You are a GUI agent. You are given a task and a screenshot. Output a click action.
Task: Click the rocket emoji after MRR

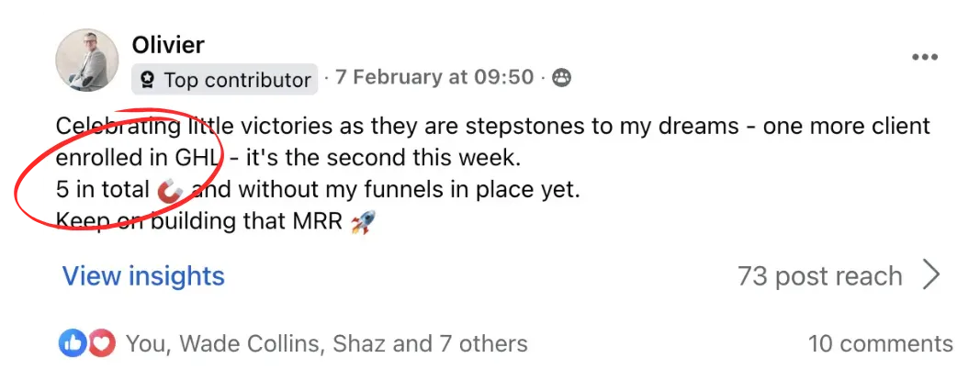[x=364, y=221]
